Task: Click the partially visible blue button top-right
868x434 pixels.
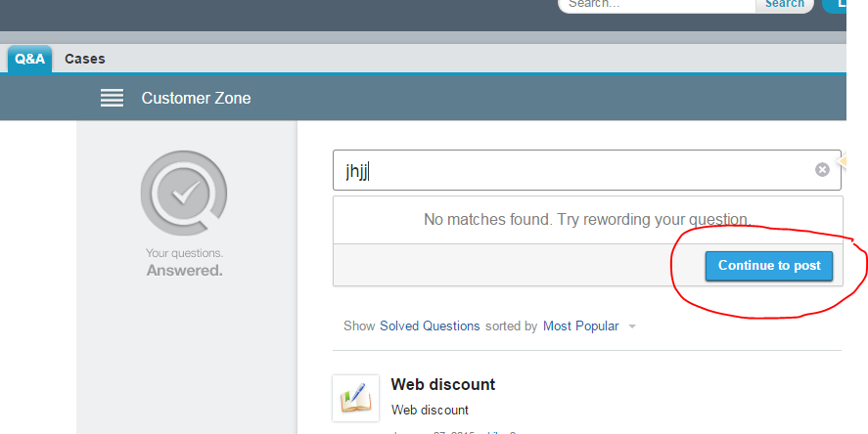Action: pos(835,4)
